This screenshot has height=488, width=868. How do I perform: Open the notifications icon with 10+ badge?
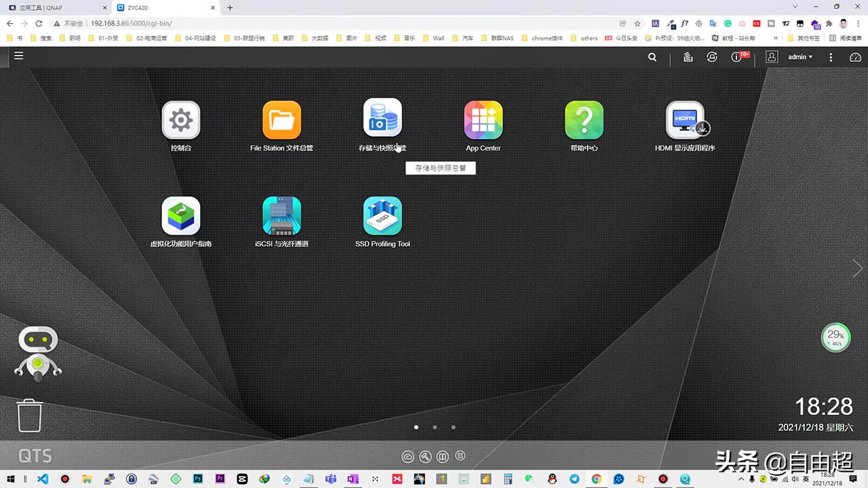tap(738, 57)
